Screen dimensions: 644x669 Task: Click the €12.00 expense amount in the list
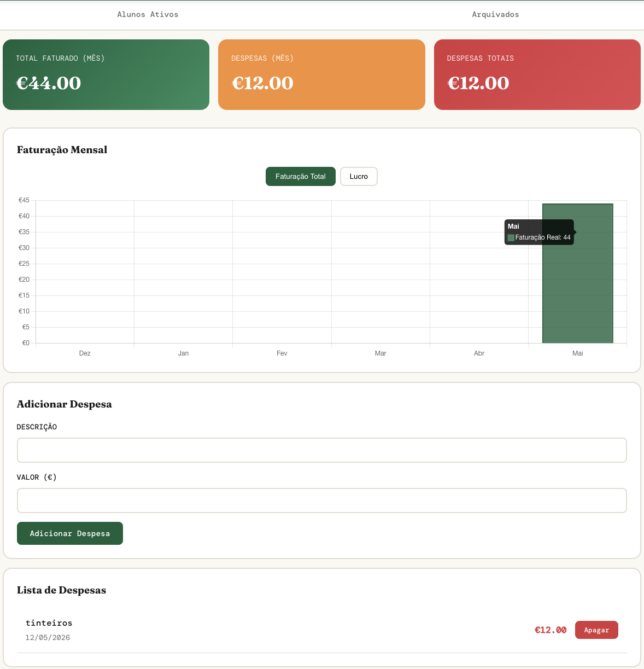point(551,630)
